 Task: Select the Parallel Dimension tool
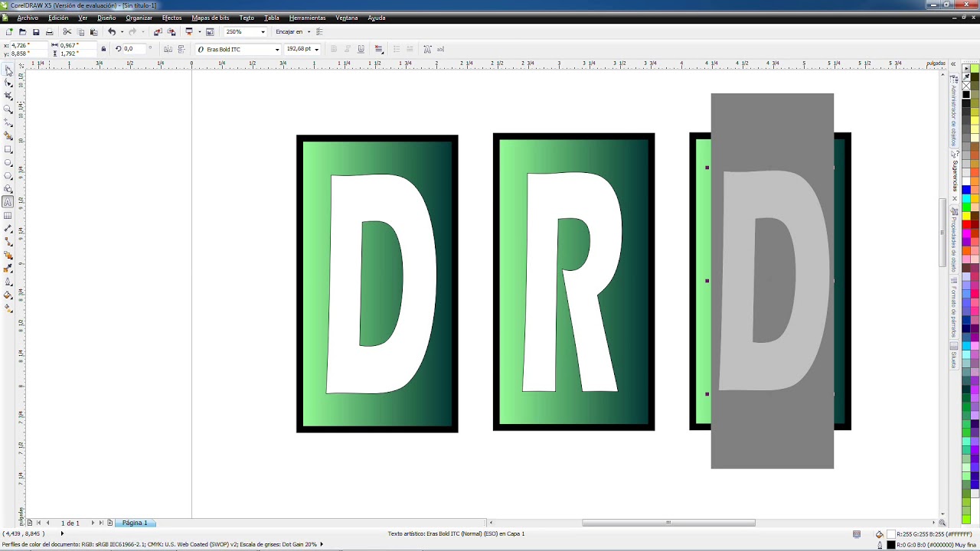click(x=8, y=229)
